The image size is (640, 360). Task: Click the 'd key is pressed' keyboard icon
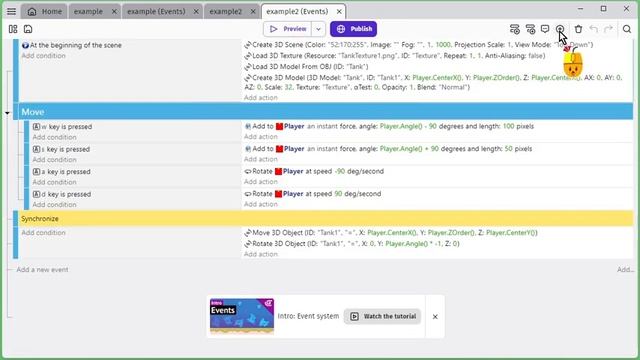36,194
